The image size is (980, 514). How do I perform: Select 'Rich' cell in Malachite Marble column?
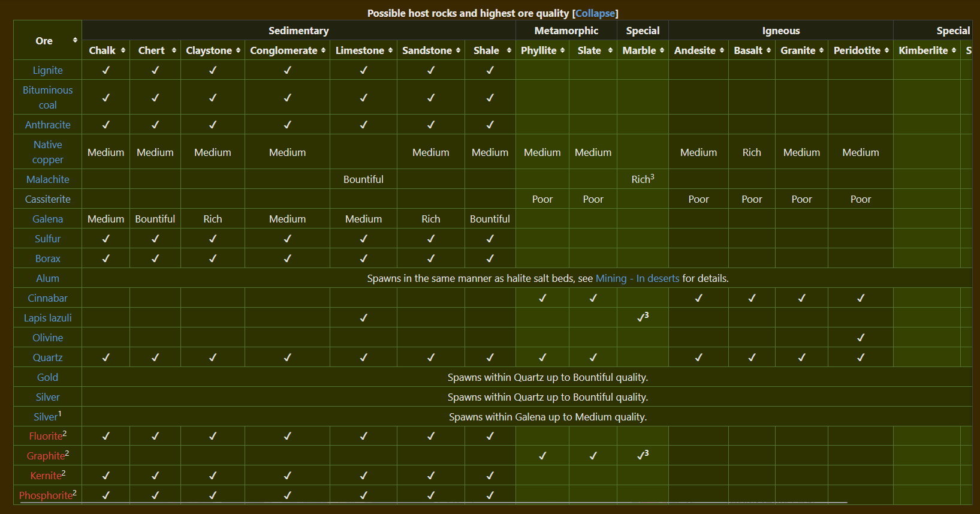(x=641, y=179)
